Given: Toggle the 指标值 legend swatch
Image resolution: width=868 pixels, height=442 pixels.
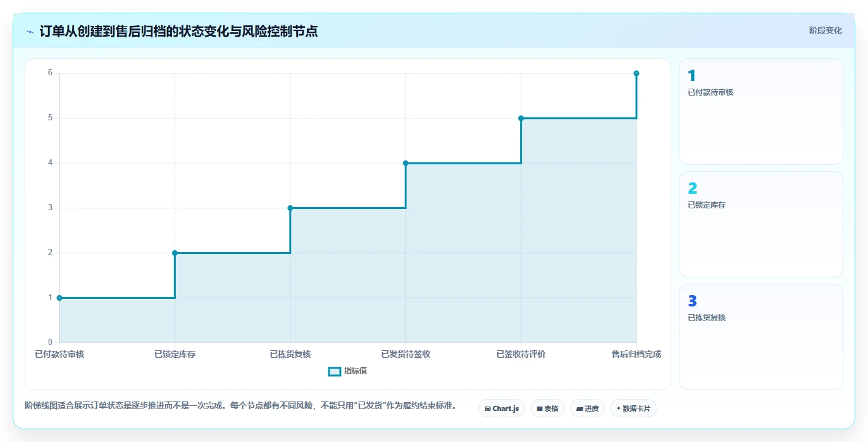Looking at the screenshot, I should coord(335,372).
